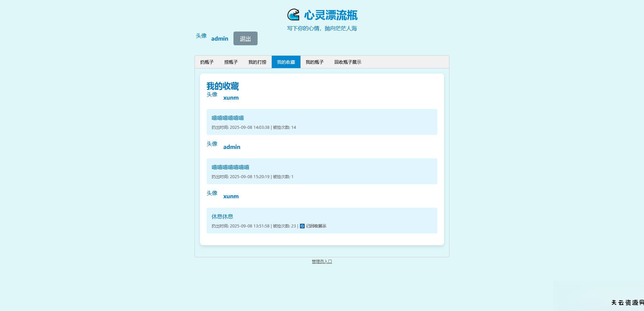Click the 心灵漂流瓶 site title
This screenshot has height=311, width=644.
330,15
